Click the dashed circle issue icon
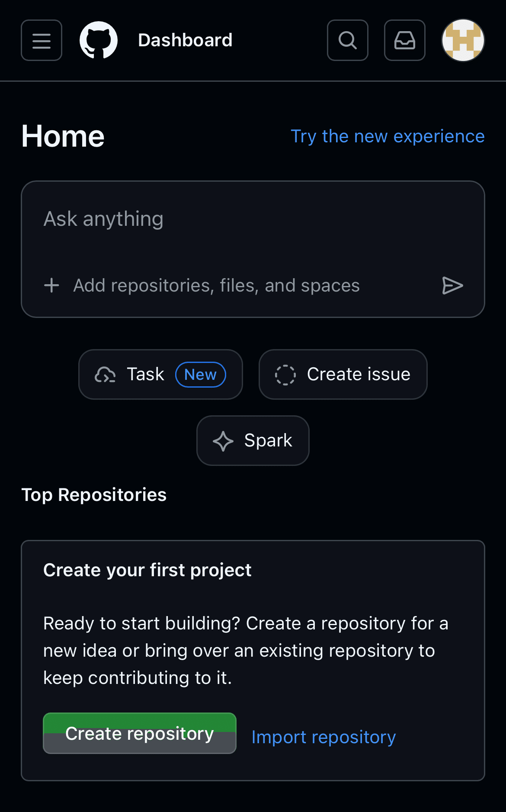This screenshot has width=506, height=812. (x=285, y=375)
